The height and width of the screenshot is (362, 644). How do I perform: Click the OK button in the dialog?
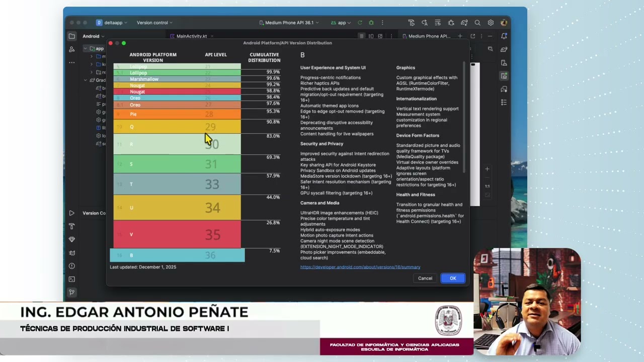click(x=453, y=278)
